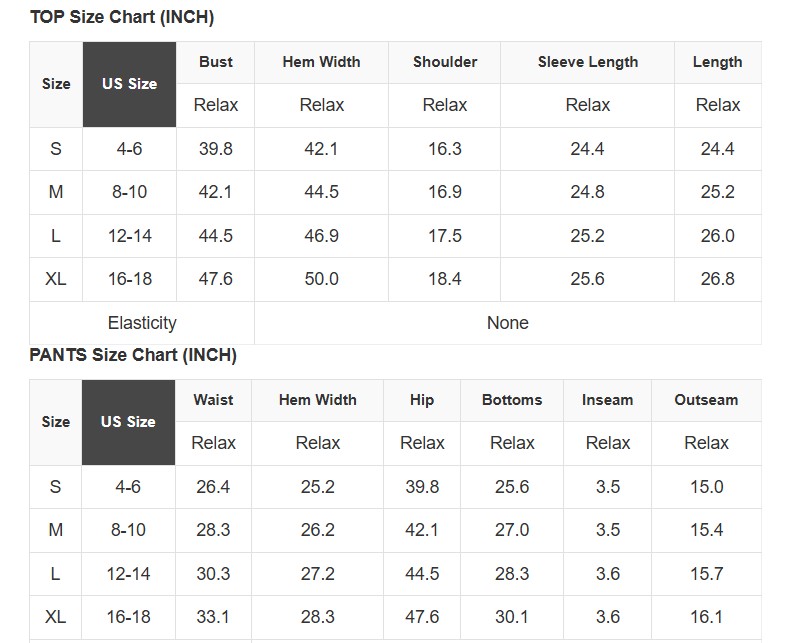Click the PANTS Size Chart (INCH) heading

[133, 355]
